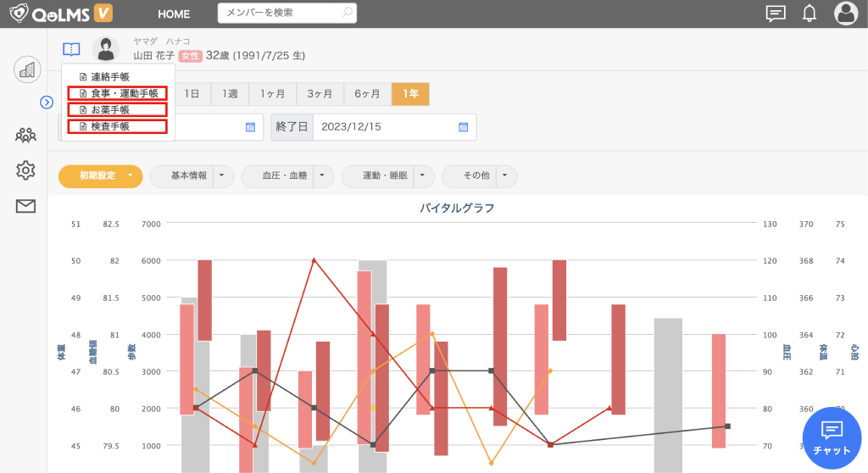Open the チャット floating button
Viewport: 868px width, 473px height.
point(832,437)
